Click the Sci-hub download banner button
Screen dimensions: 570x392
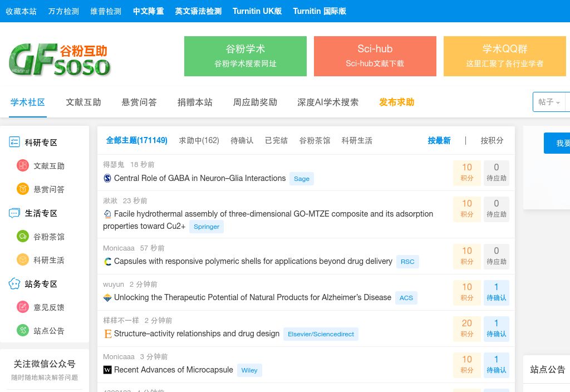(x=375, y=56)
